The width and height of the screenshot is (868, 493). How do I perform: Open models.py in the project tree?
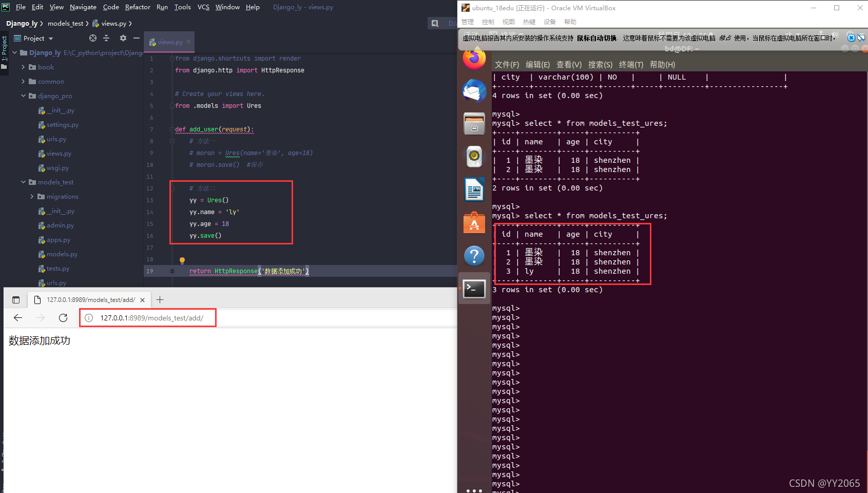(x=58, y=254)
